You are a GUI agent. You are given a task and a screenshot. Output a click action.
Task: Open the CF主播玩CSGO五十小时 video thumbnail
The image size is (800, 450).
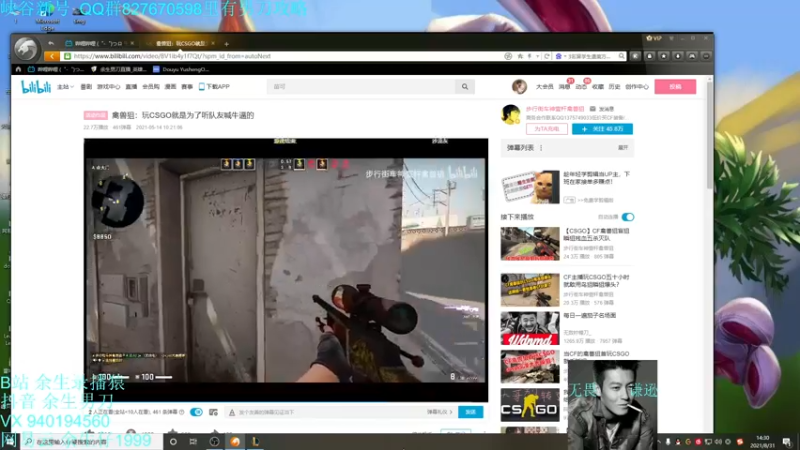pyautogui.click(x=530, y=290)
